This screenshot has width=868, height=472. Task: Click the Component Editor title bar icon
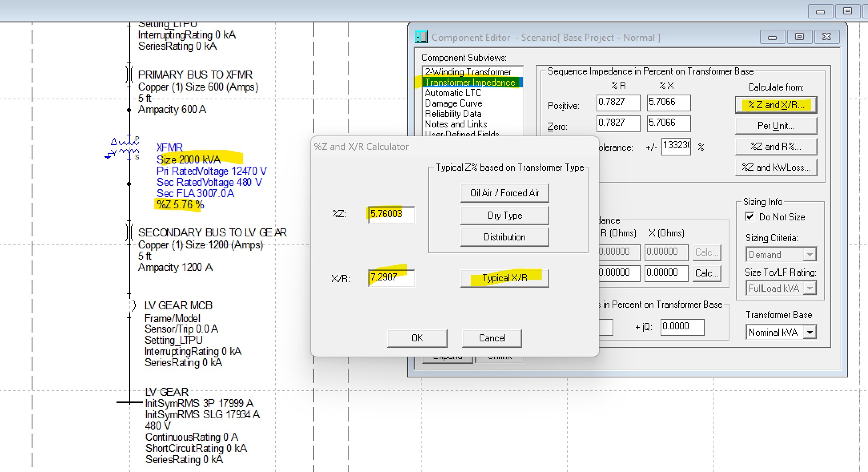tap(421, 37)
